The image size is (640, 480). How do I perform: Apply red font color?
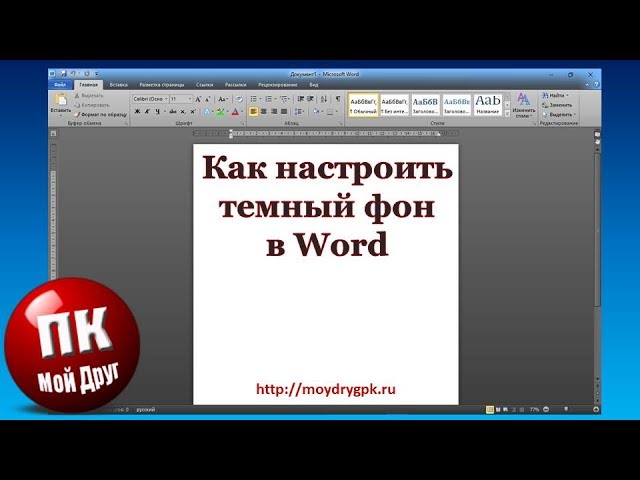point(235,111)
